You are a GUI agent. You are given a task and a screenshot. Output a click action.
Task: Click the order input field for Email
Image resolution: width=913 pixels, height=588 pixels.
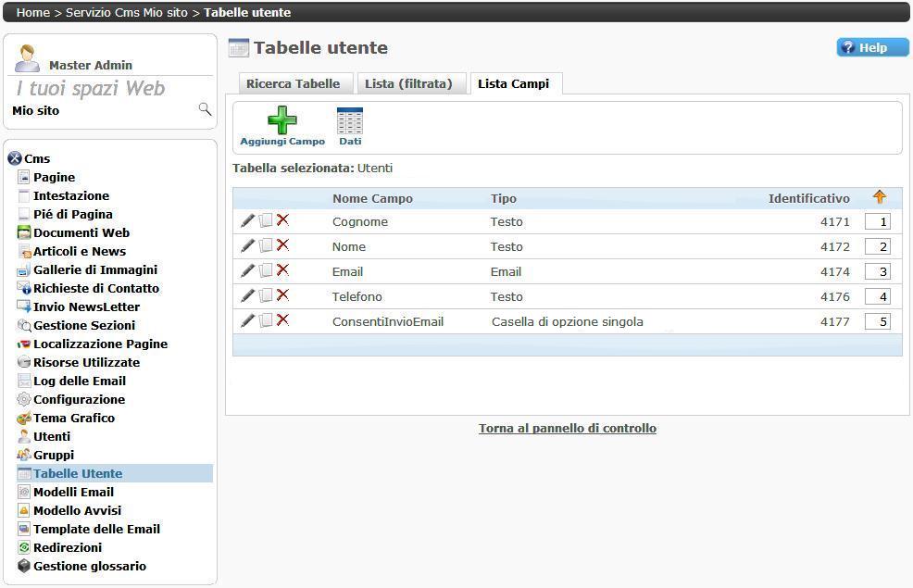pyautogui.click(x=877, y=271)
